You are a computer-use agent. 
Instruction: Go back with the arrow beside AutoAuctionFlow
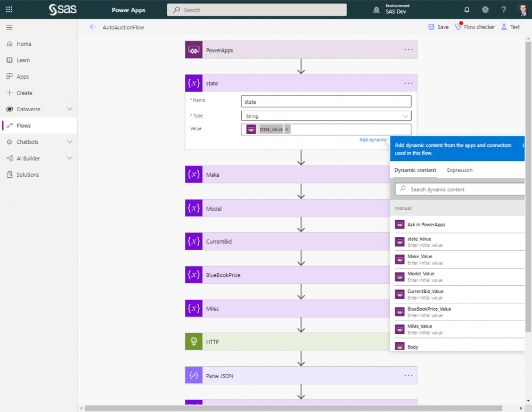[93, 27]
